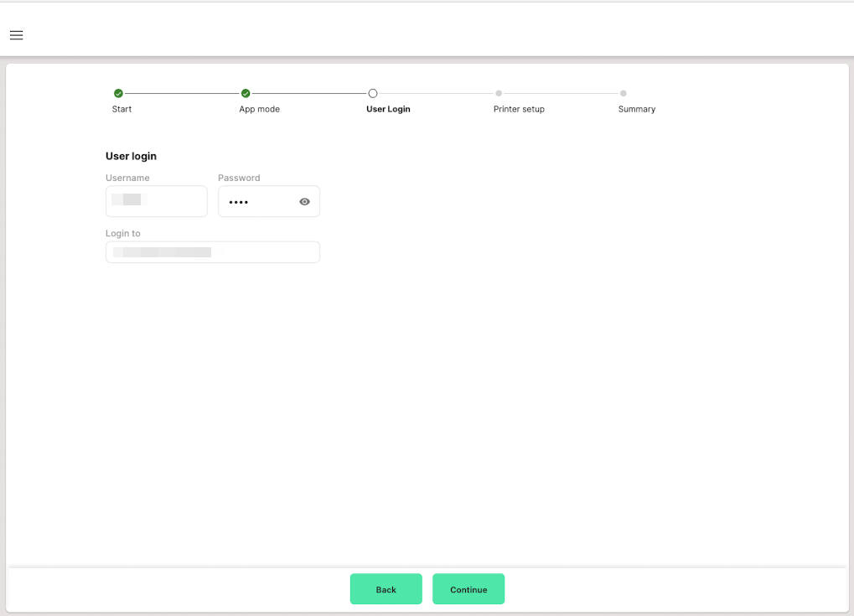The height and width of the screenshot is (616, 854).
Task: Click the hollow circle above User Login
Action: pos(373,93)
